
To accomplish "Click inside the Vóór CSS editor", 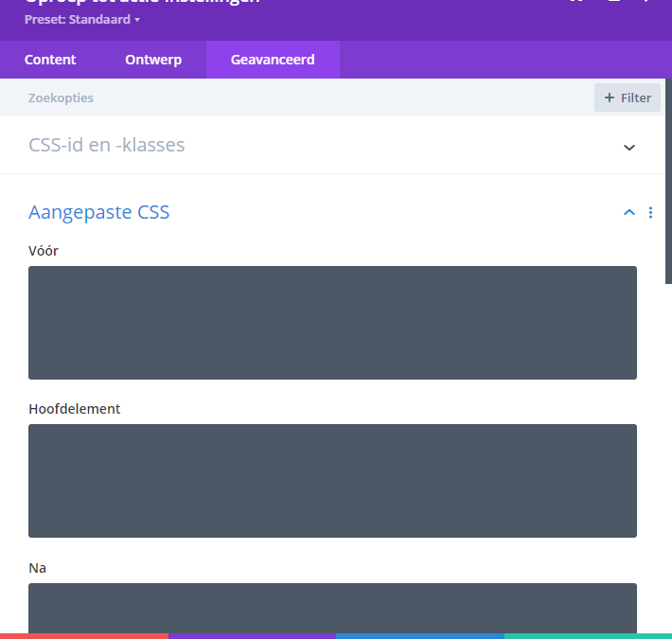I will tap(332, 323).
